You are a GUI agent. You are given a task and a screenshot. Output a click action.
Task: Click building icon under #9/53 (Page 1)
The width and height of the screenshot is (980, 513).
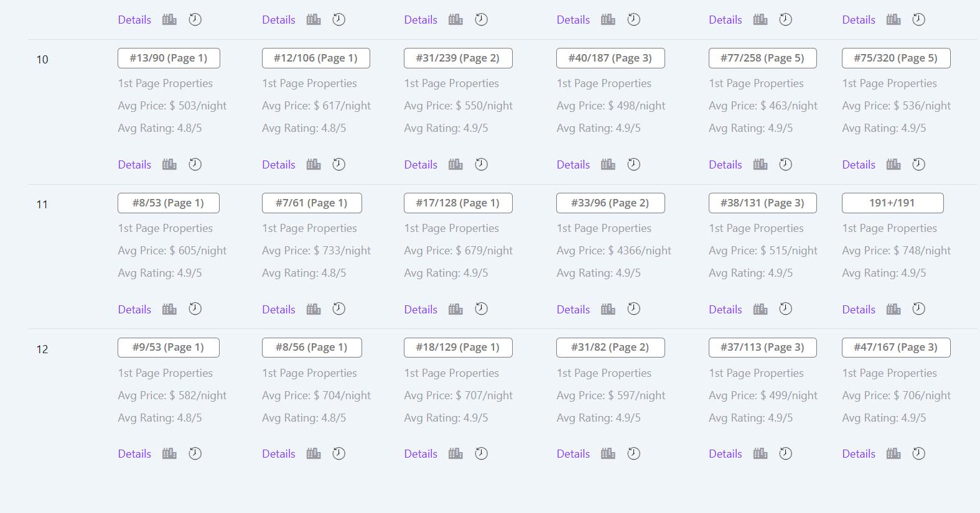coord(169,453)
